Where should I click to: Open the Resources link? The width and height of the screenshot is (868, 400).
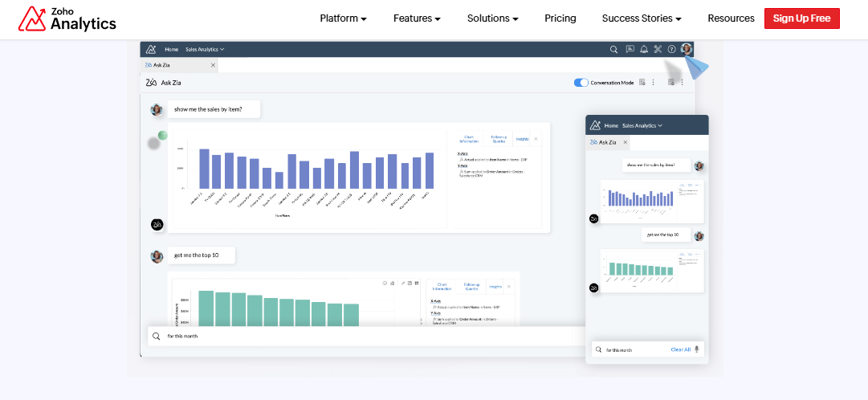click(x=731, y=18)
